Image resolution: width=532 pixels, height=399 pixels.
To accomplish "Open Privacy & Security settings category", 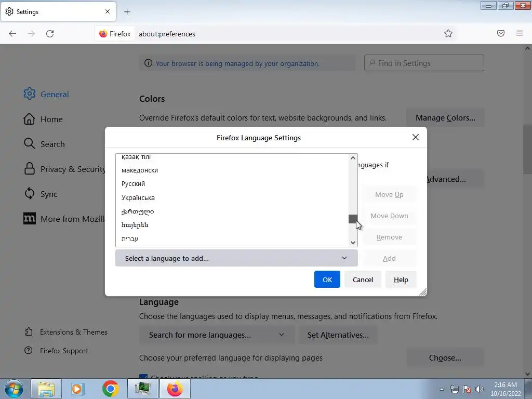I will pos(64,169).
